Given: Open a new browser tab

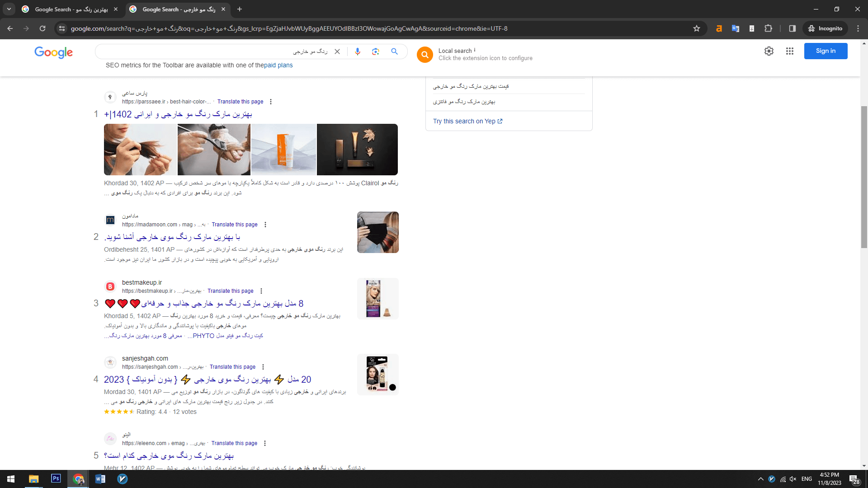Looking at the screenshot, I should 240,9.
